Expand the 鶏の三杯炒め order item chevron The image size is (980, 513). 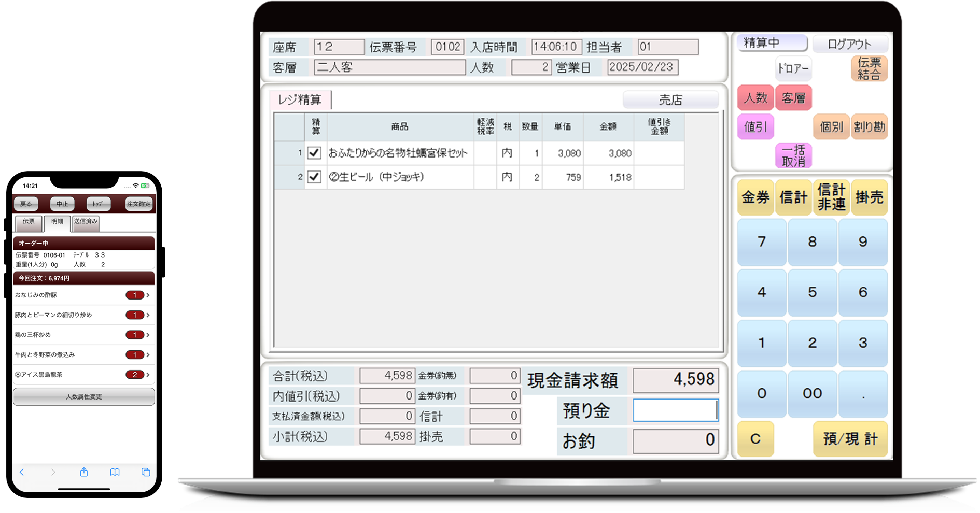click(x=148, y=335)
